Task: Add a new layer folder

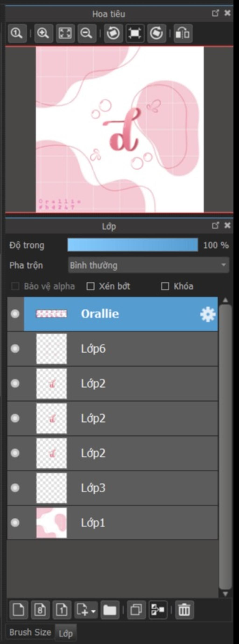Action: pyautogui.click(x=110, y=610)
